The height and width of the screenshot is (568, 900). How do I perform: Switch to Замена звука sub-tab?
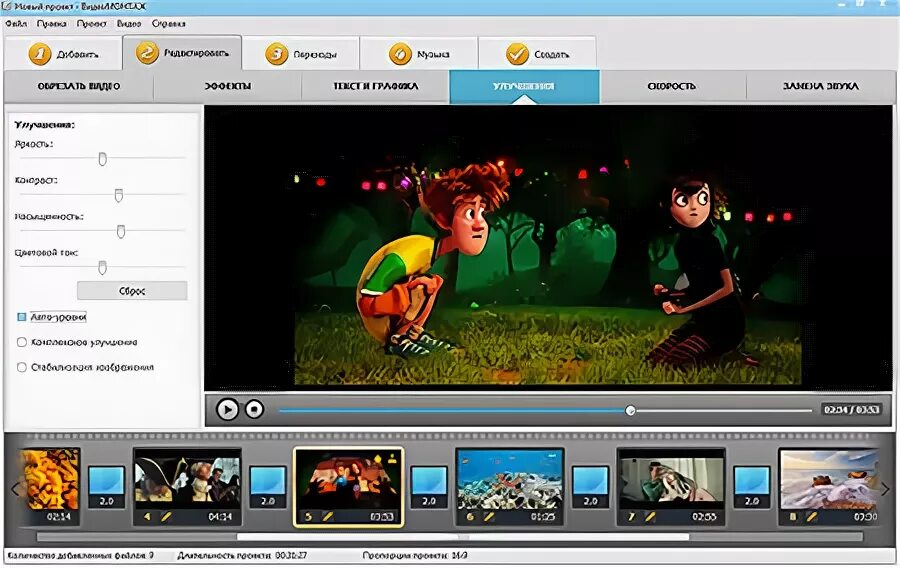(821, 86)
